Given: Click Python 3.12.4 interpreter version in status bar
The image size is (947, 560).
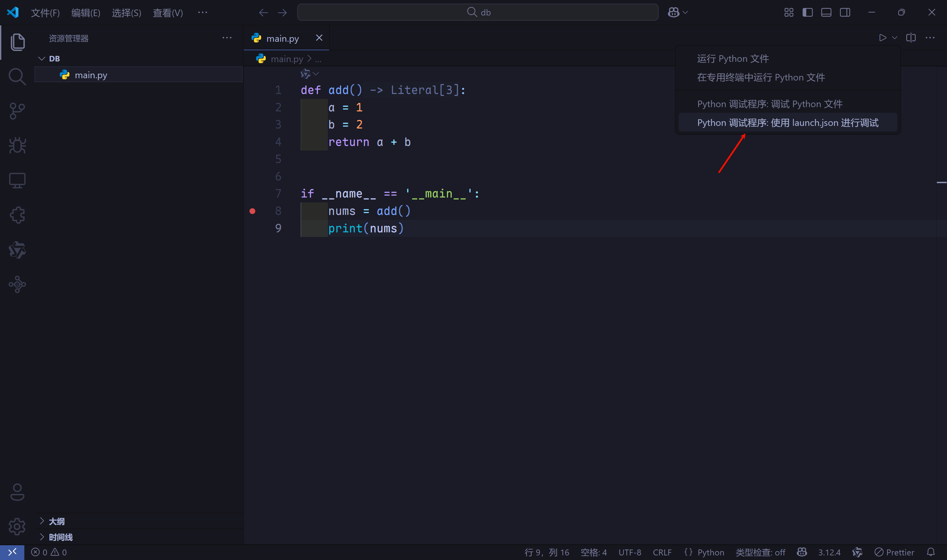Looking at the screenshot, I should point(829,552).
